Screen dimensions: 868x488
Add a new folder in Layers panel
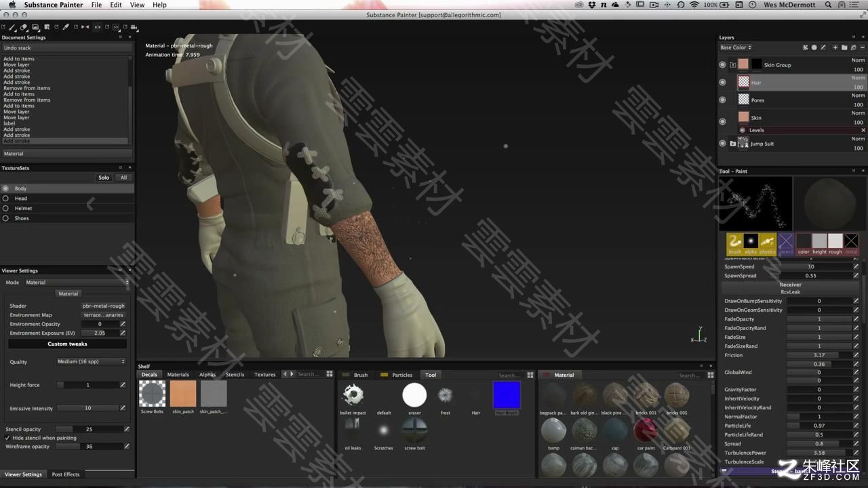844,47
